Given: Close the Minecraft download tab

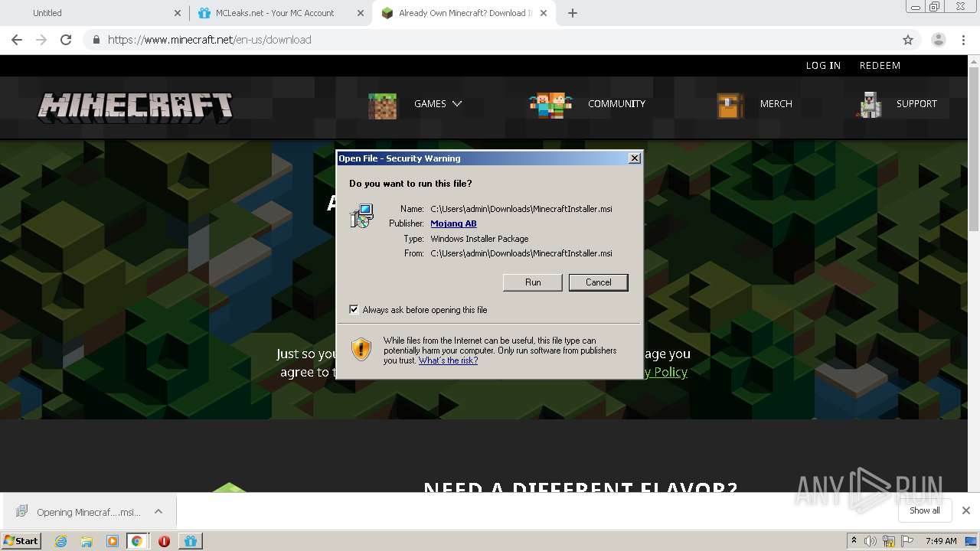Looking at the screenshot, I should click(544, 13).
